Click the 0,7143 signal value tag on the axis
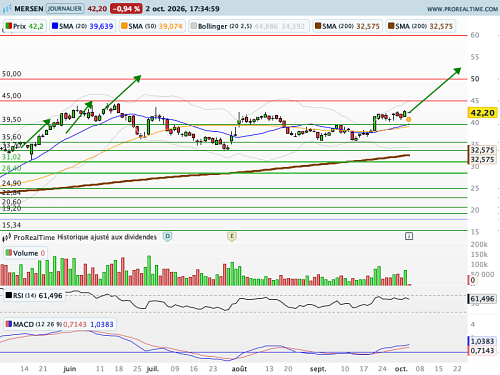The image size is (500, 375). point(482,351)
